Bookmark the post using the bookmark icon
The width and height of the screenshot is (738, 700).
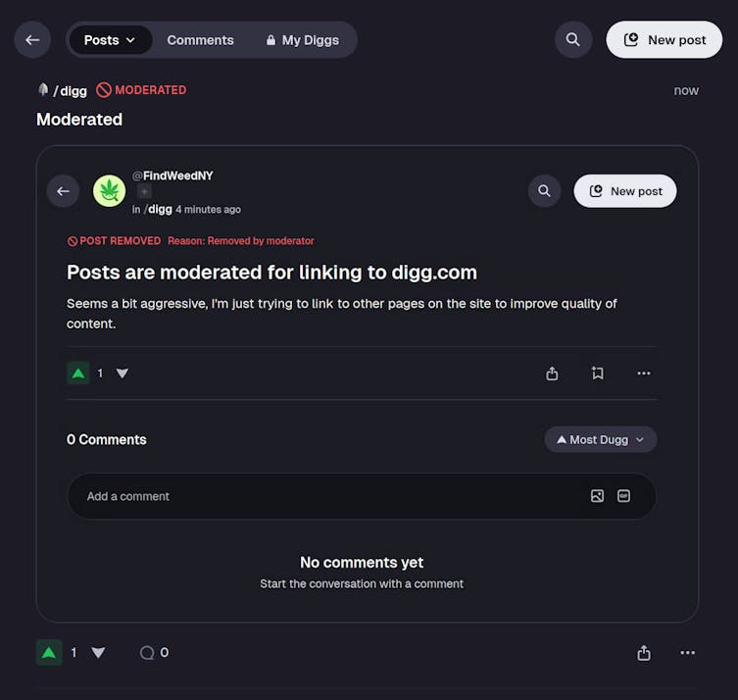coord(598,374)
